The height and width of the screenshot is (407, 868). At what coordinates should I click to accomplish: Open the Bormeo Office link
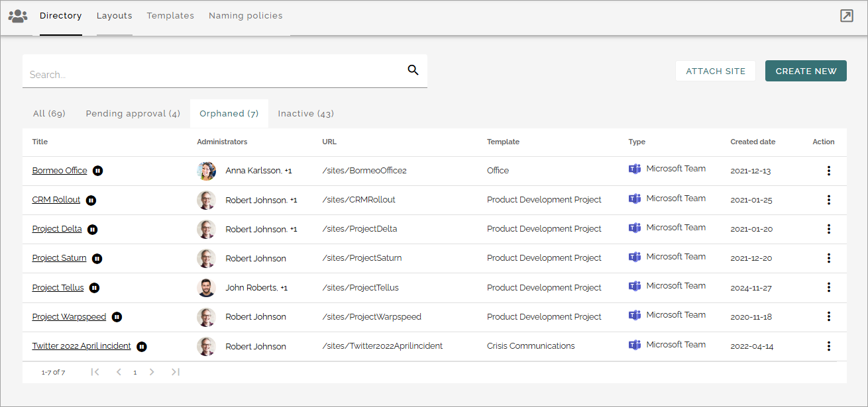(x=60, y=171)
